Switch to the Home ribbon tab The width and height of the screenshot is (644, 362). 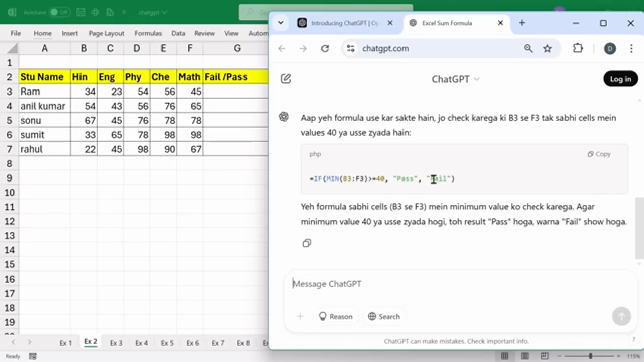coord(43,33)
